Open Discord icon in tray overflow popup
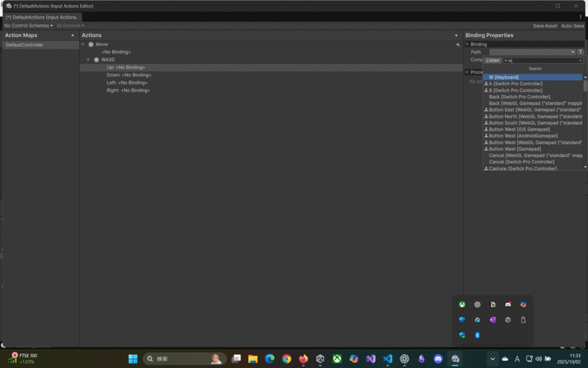This screenshot has height=368, width=588. (x=508, y=305)
